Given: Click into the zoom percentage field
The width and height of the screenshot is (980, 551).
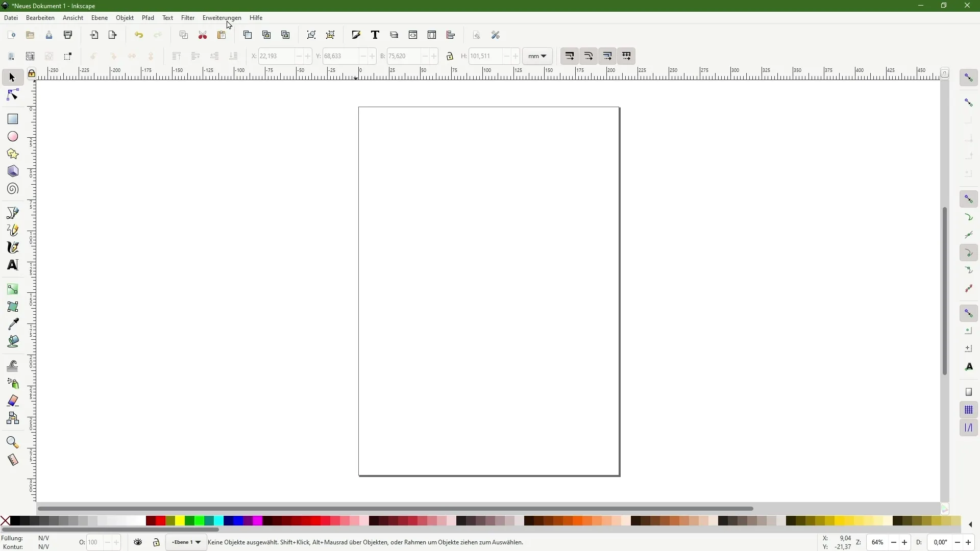Looking at the screenshot, I should [877, 542].
